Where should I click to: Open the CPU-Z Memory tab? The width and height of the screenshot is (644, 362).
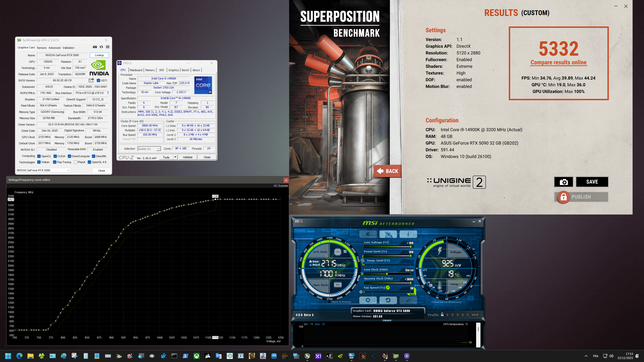150,70
